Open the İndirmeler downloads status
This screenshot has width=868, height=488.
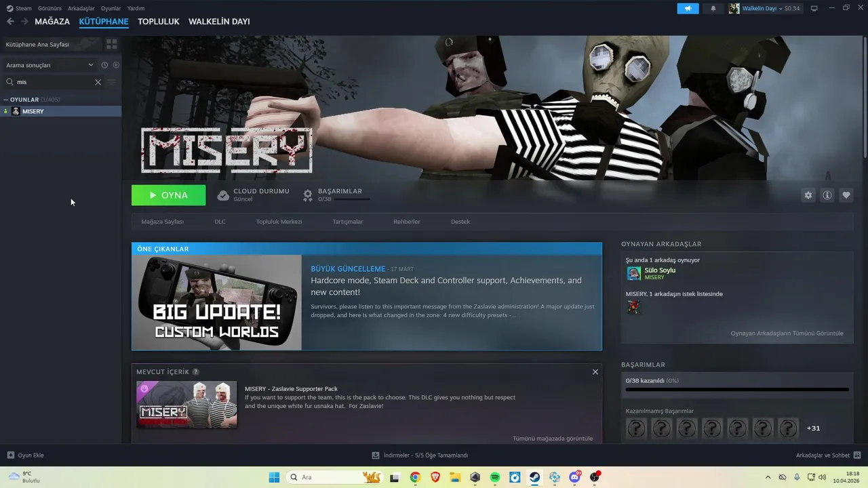[x=420, y=455]
